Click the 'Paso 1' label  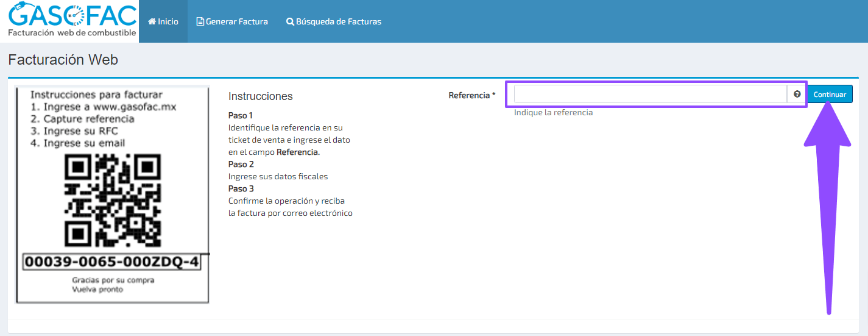[x=241, y=115]
